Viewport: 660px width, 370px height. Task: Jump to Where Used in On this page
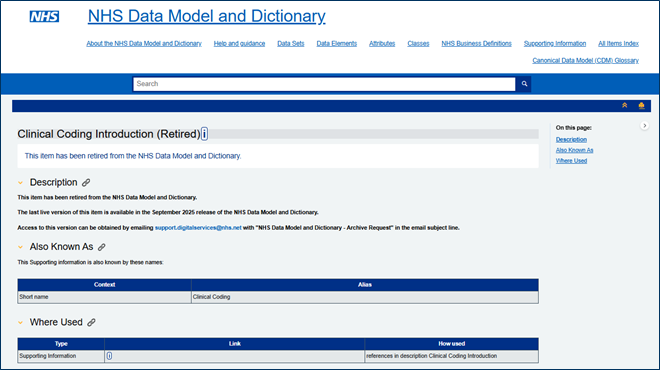coord(571,161)
